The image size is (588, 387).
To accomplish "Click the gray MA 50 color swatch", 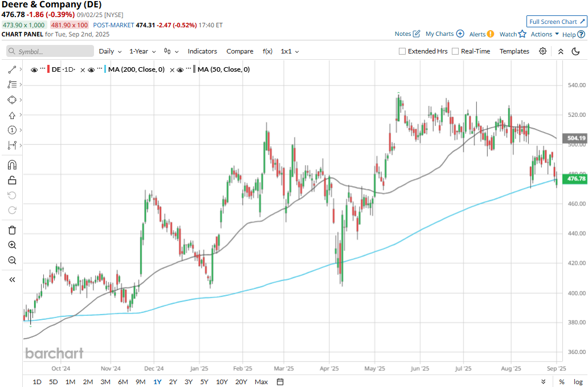I will (x=194, y=69).
